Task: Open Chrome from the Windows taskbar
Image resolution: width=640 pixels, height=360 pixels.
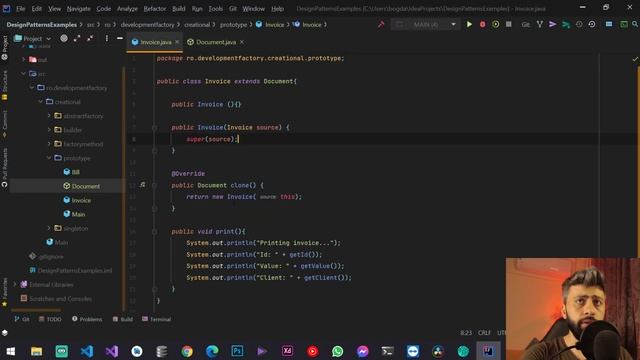Action: [187, 351]
